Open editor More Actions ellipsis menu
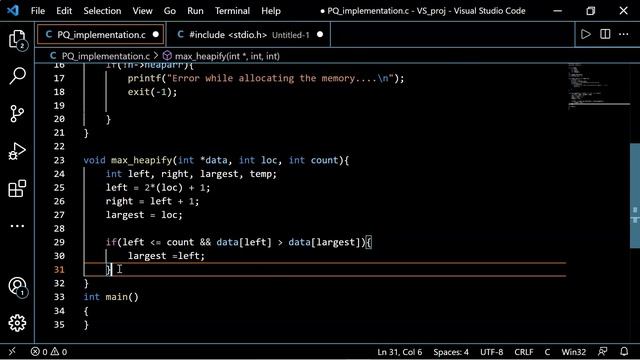640x360 pixels. click(x=624, y=34)
